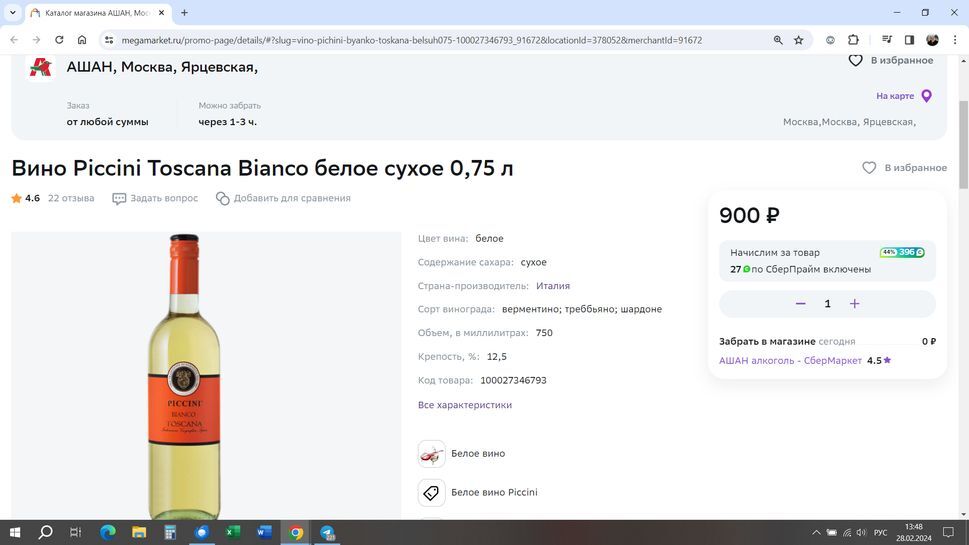Increase the quantity with plus button
This screenshot has width=969, height=545.
click(854, 303)
